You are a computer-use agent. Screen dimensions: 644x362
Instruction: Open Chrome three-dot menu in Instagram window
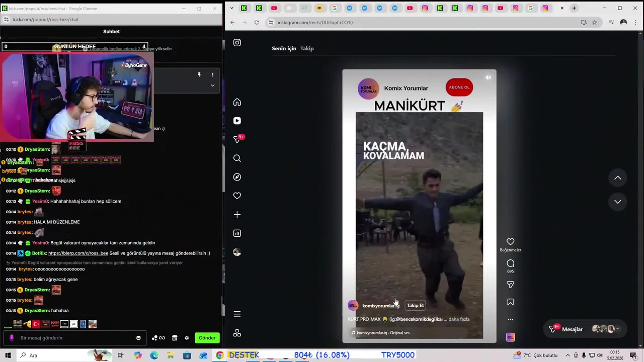tap(635, 23)
